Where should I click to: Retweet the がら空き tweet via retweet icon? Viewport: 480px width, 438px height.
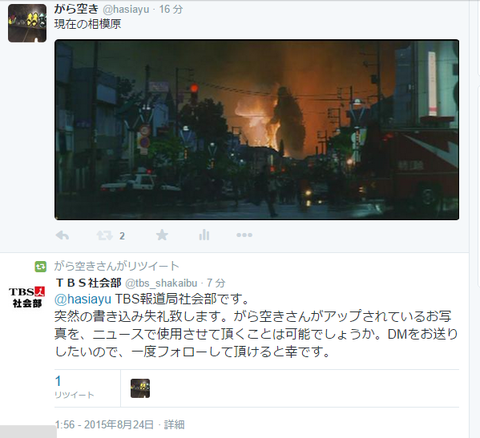[x=105, y=236]
